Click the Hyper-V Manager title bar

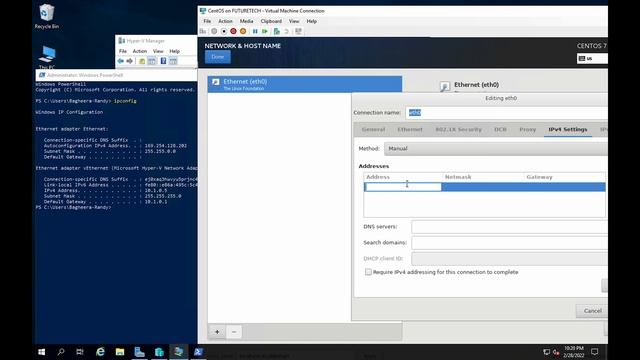coord(156,41)
